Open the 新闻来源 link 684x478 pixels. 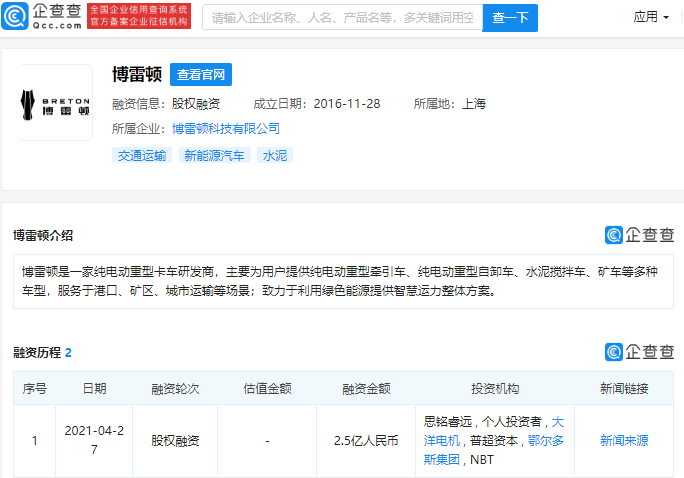(624, 440)
